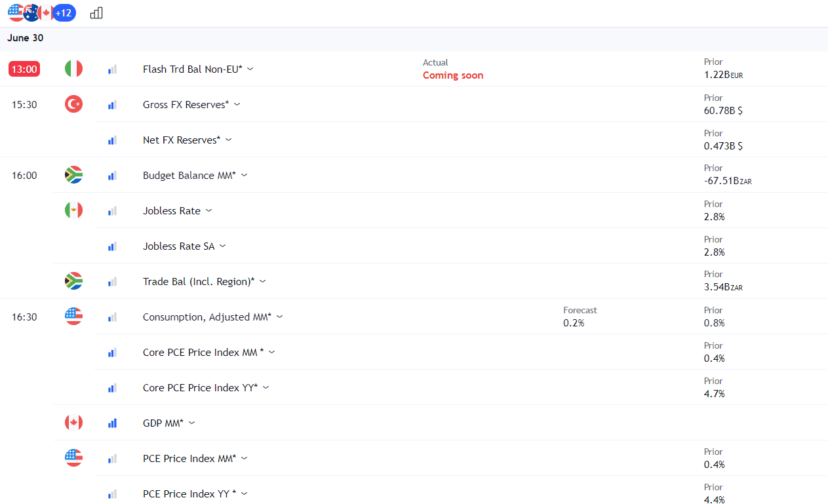Click importance bars for Core PCE Price Index YY
This screenshot has height=504, width=828.
coord(112,387)
